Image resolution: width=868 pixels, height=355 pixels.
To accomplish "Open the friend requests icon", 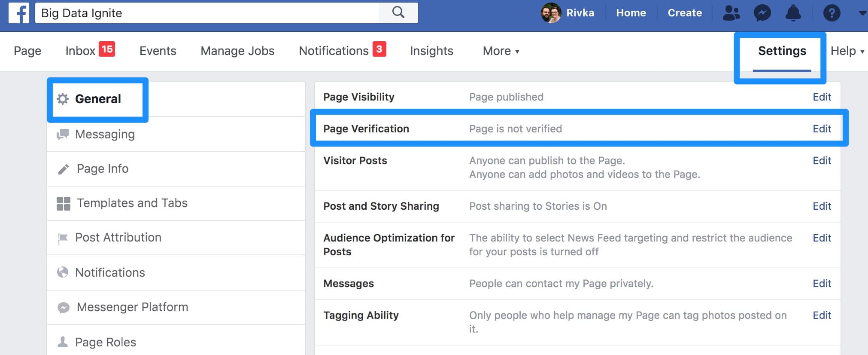I will click(x=731, y=13).
